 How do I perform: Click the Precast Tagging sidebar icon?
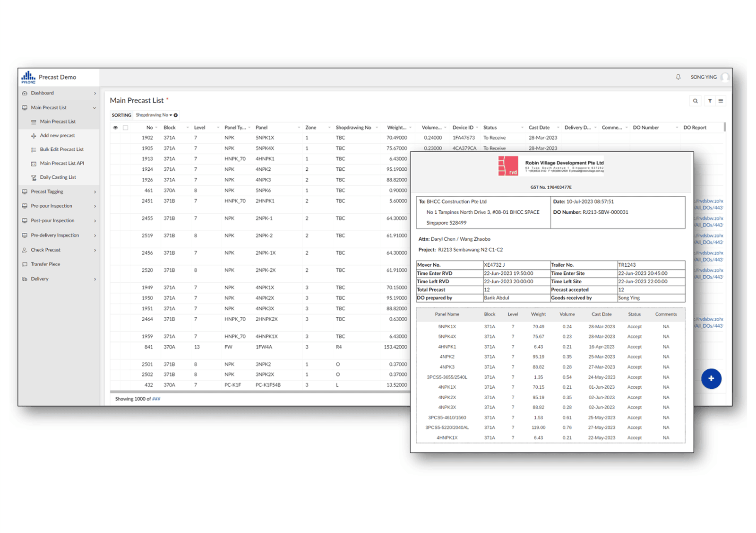point(25,192)
